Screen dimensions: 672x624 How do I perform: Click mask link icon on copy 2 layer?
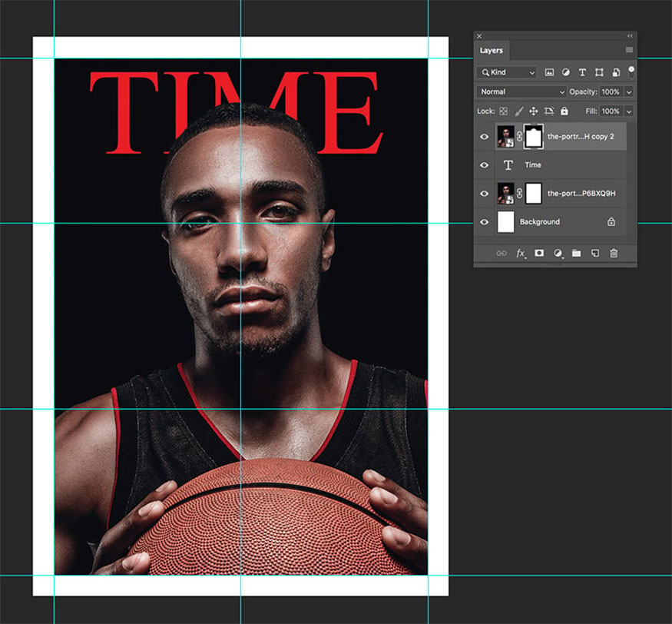point(519,136)
